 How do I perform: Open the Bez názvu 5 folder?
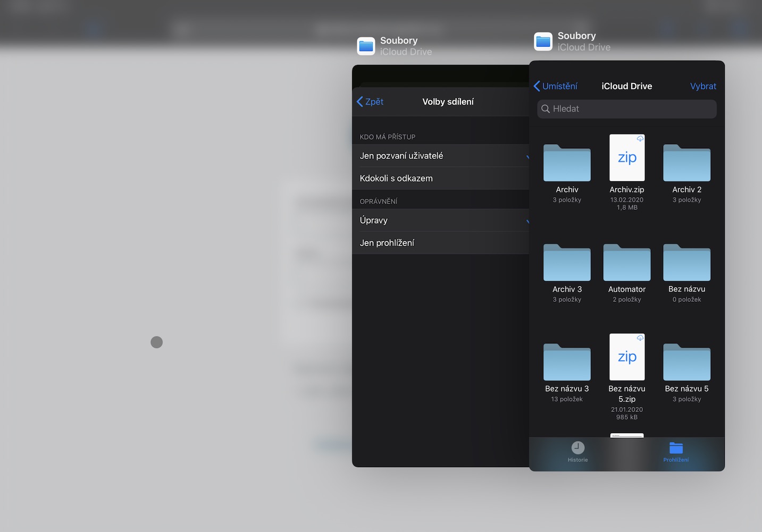click(686, 362)
